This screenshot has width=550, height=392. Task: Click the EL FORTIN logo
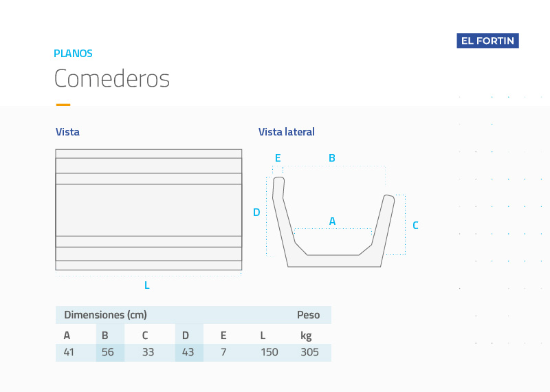pos(487,41)
